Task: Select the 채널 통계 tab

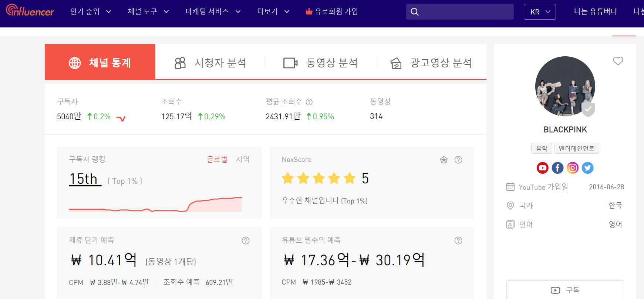Action: (x=100, y=62)
